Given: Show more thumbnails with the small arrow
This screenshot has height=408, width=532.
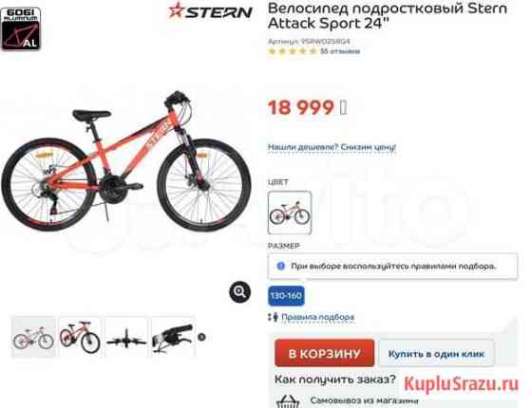Looking at the screenshot, I should click(x=201, y=337).
